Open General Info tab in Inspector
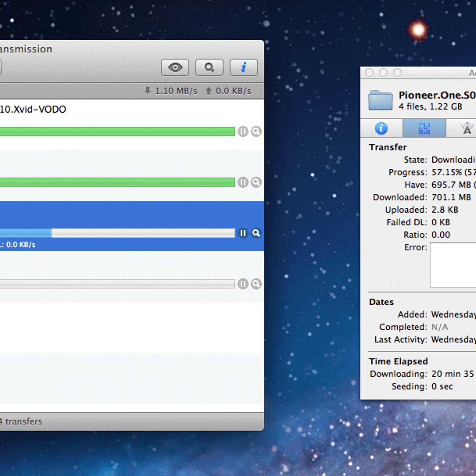Image resolution: width=476 pixels, height=476 pixels. click(381, 128)
